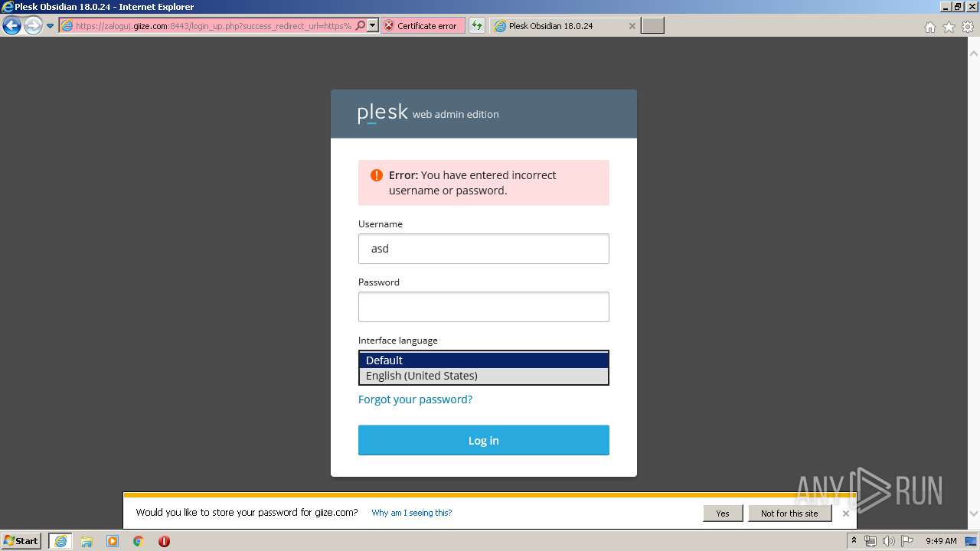Viewport: 980px width, 551px height.
Task: Open the media player taskbar icon
Action: click(x=113, y=541)
